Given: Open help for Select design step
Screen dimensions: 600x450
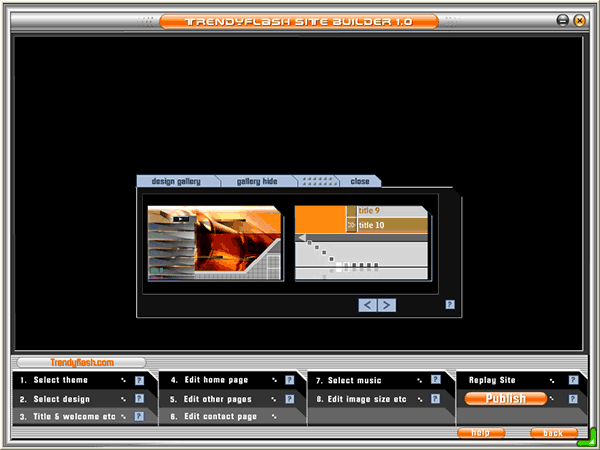Looking at the screenshot, I should click(x=139, y=399).
